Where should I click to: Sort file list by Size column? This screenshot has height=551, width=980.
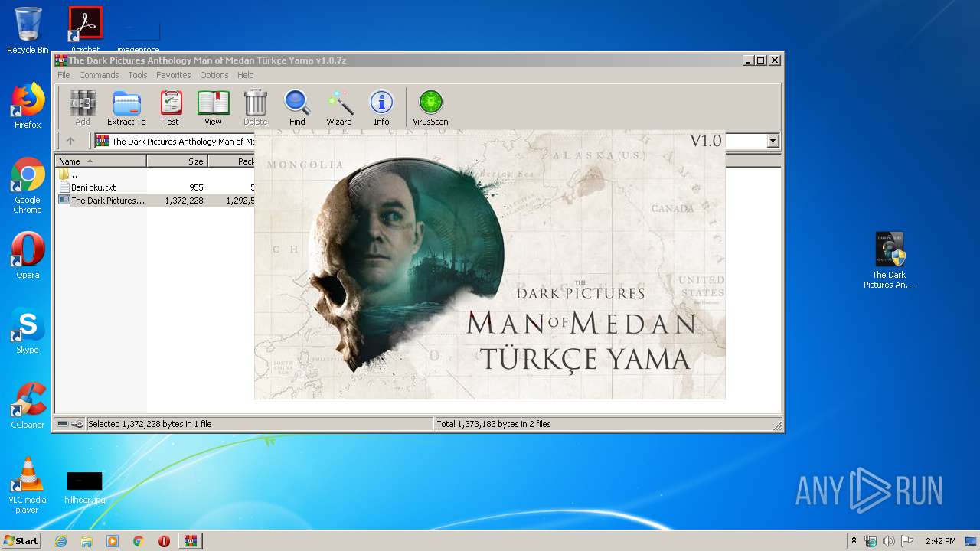pos(177,161)
